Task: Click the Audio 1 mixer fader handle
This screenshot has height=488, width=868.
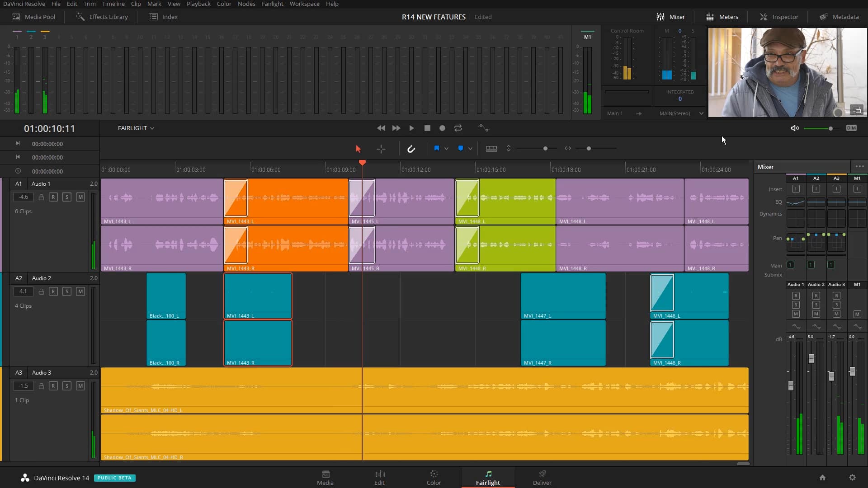Action: click(791, 386)
